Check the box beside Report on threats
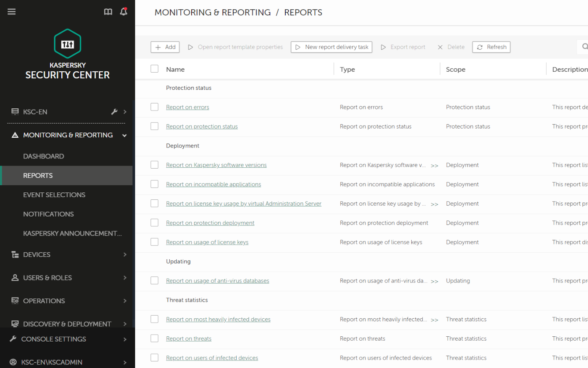The width and height of the screenshot is (588, 368). [x=154, y=339]
